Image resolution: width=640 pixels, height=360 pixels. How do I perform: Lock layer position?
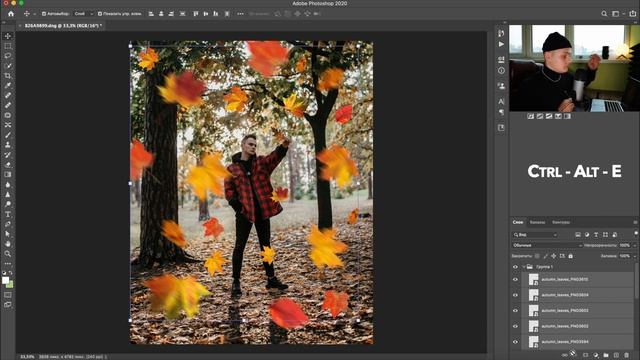(x=553, y=256)
